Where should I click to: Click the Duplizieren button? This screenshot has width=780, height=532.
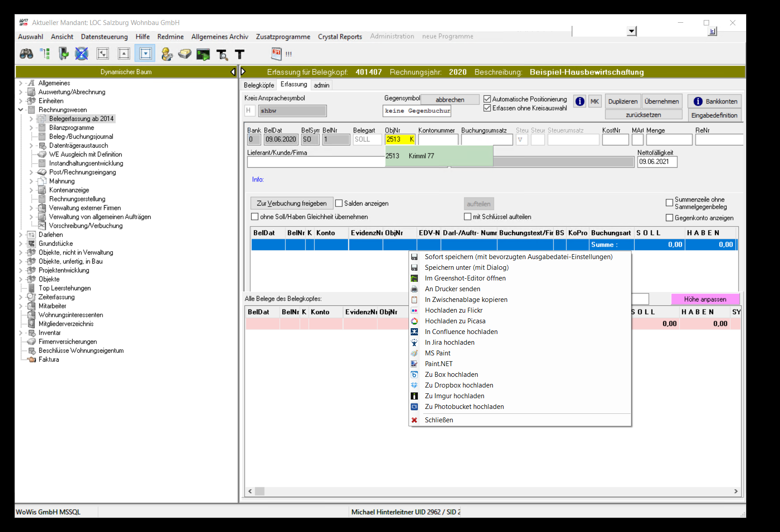tap(623, 101)
